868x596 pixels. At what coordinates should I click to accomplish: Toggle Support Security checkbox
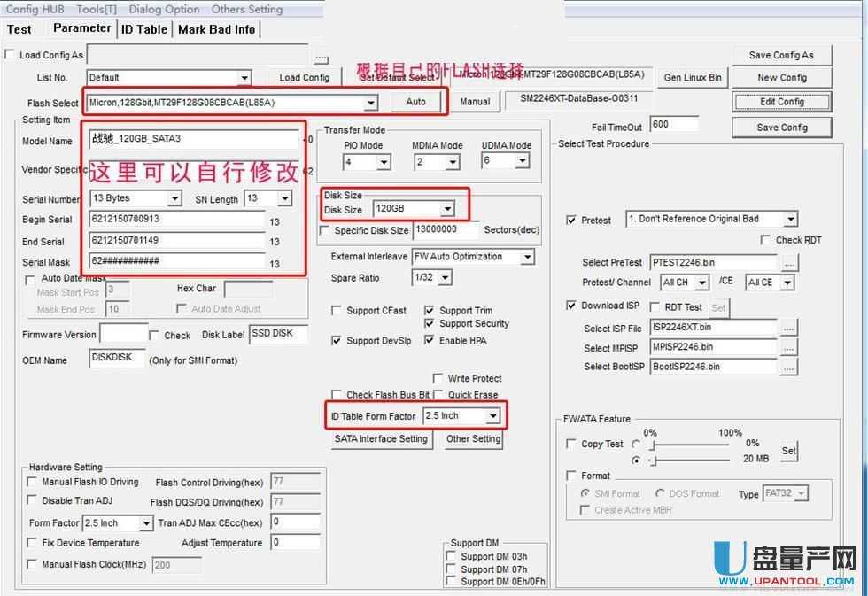click(429, 323)
